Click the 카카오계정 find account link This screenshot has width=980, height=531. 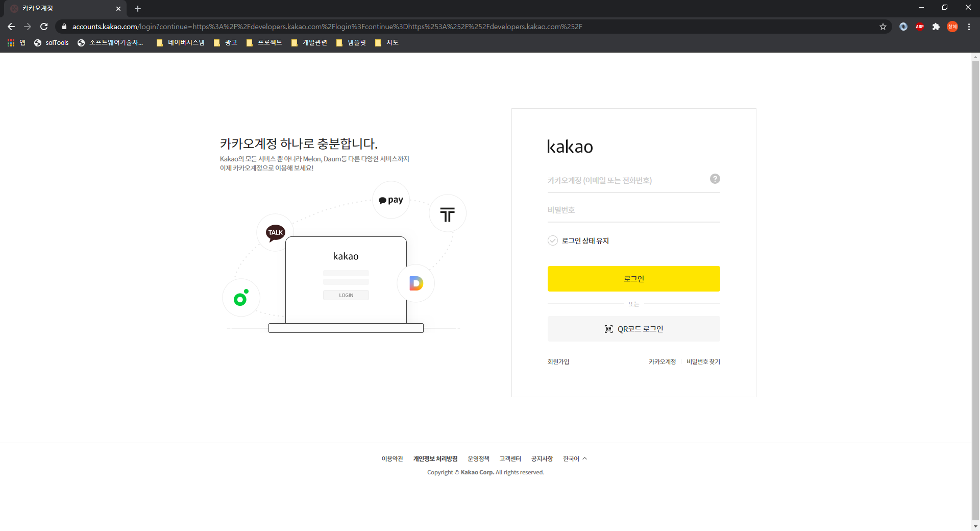(662, 361)
